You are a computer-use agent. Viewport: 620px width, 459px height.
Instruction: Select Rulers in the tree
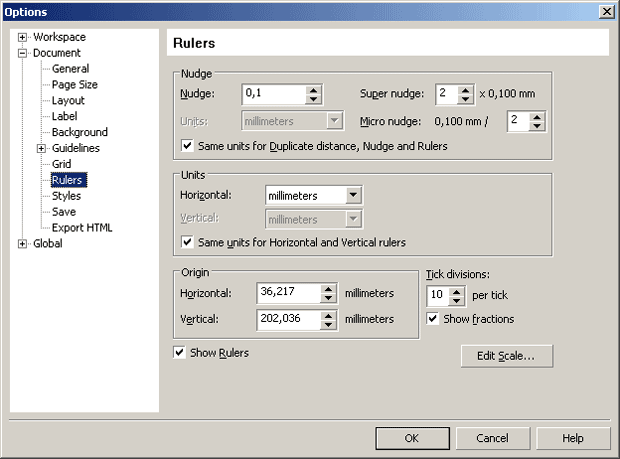(x=67, y=180)
